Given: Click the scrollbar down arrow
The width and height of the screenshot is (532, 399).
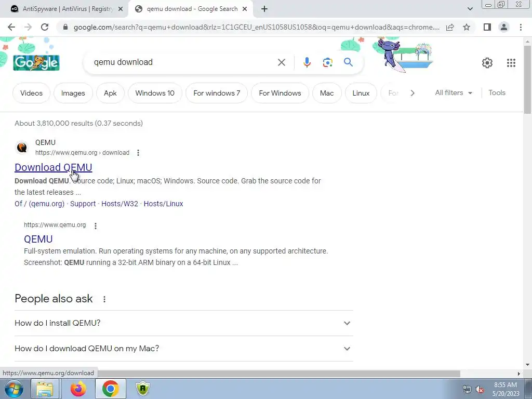Looking at the screenshot, I should click(527, 365).
